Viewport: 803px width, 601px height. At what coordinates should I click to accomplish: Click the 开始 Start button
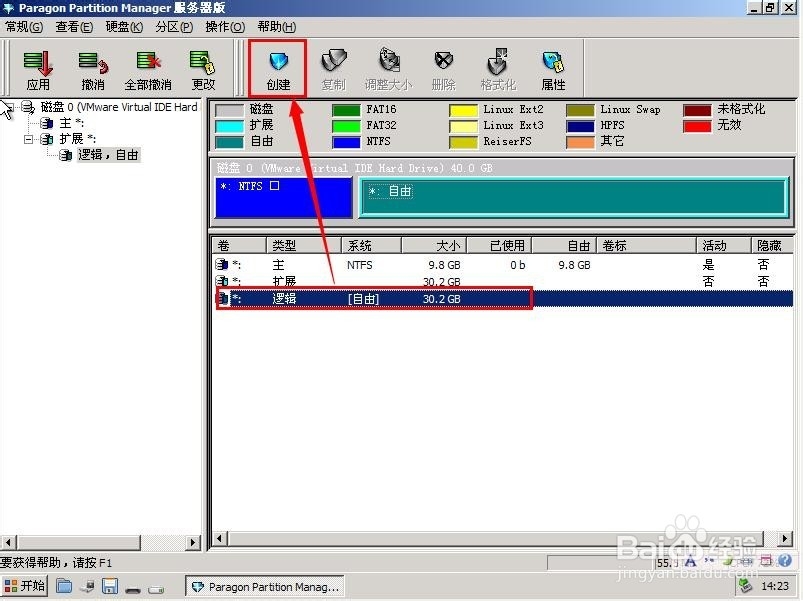tap(25, 586)
